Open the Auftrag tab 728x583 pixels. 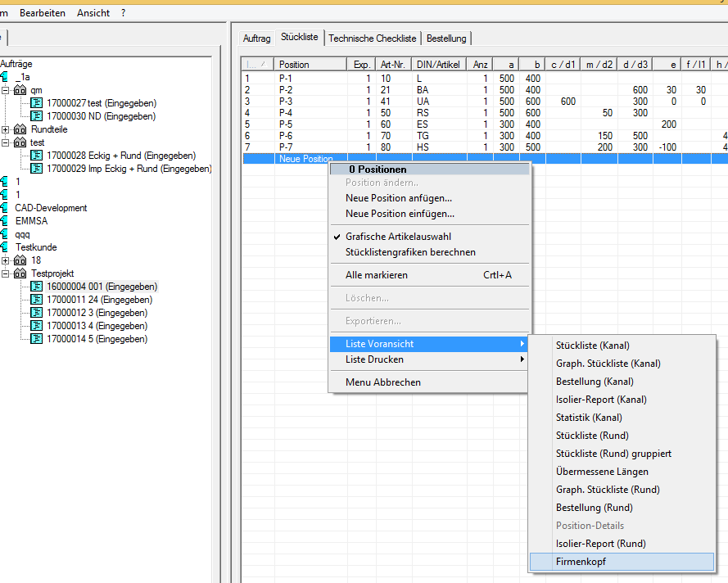pyautogui.click(x=257, y=38)
